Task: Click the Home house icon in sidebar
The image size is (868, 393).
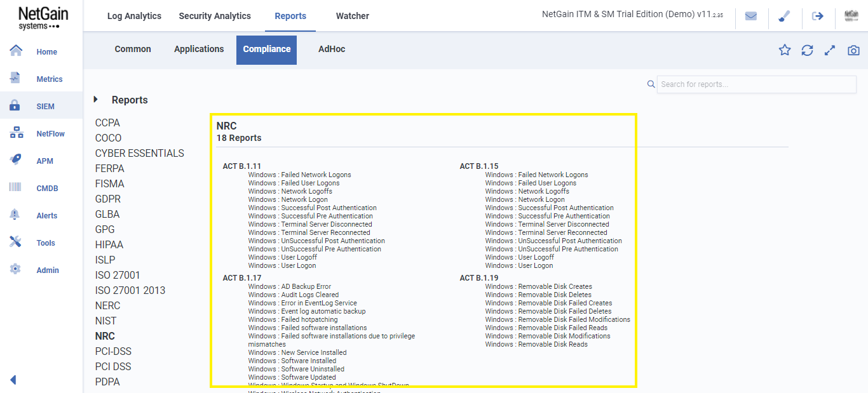Action: 16,51
